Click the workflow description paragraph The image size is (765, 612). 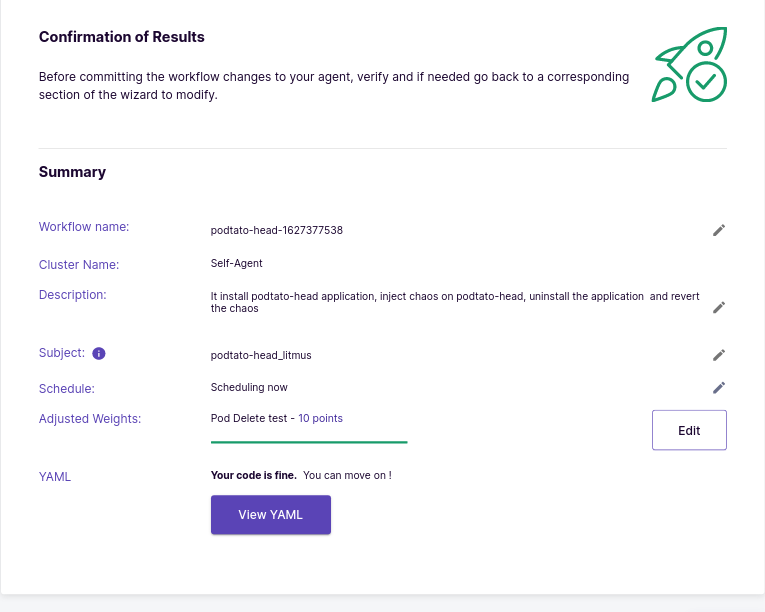pos(455,302)
